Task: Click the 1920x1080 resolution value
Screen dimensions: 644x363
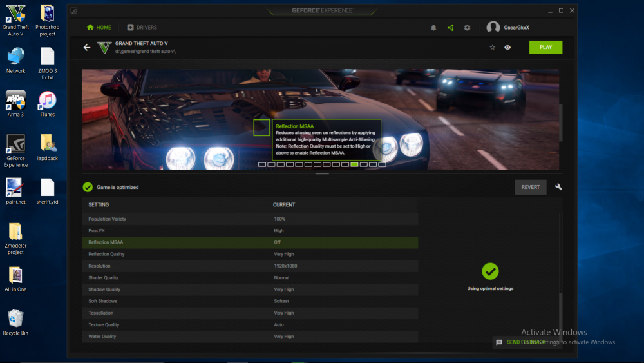Action: click(285, 266)
